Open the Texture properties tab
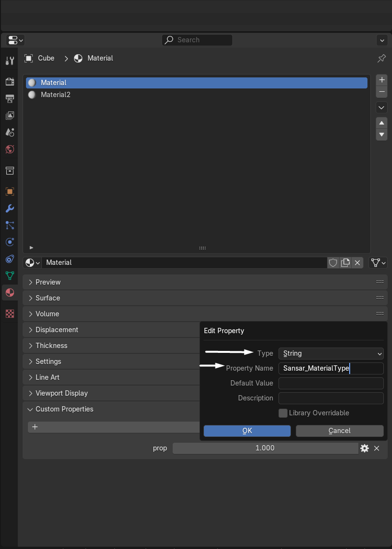Viewport: 392px width, 549px height. [x=10, y=313]
